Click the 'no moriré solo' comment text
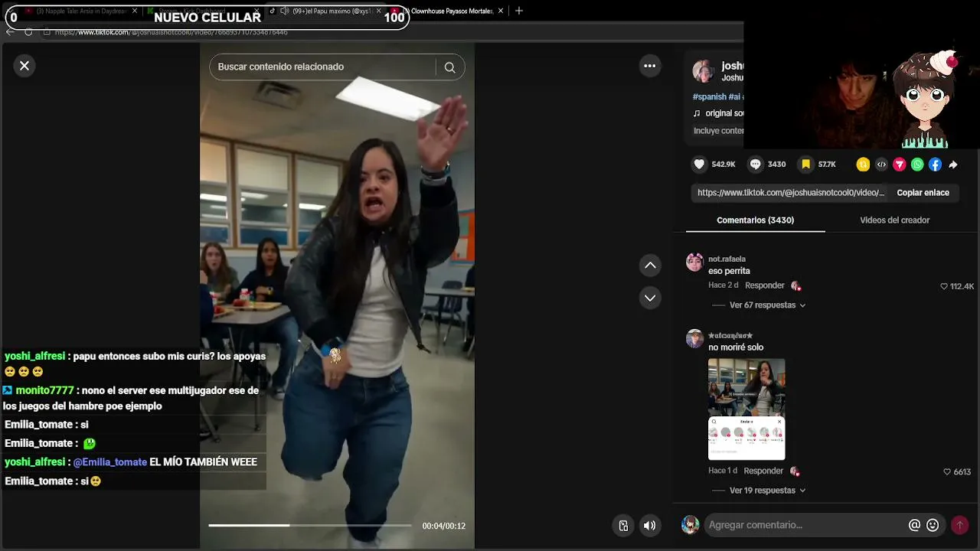980x551 pixels. [736, 348]
